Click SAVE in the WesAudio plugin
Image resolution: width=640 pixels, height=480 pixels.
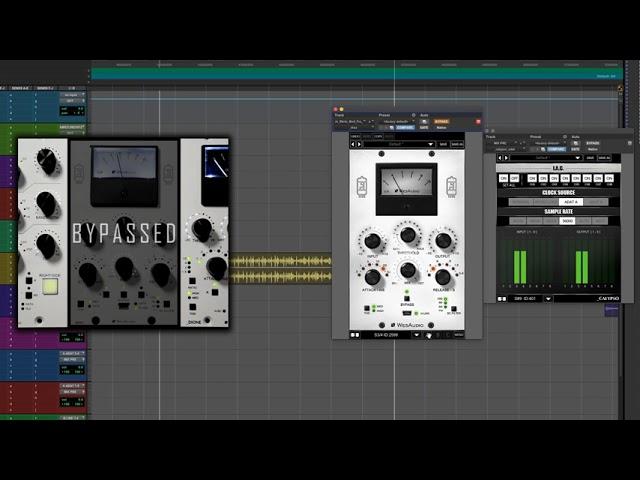click(443, 144)
